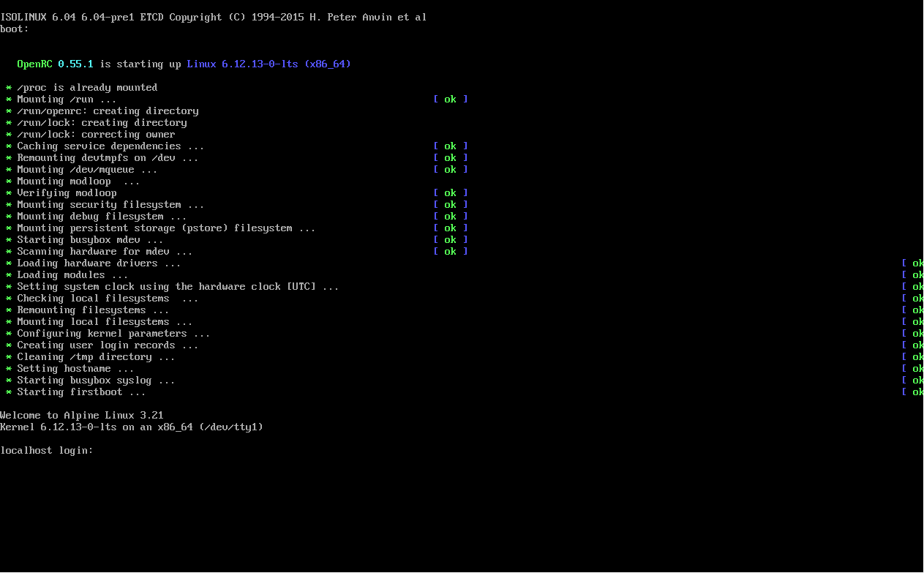Click 'Linux 6.12.13-0-lts (x86_64)' text
Screen dimensions: 924x573
(x=269, y=64)
